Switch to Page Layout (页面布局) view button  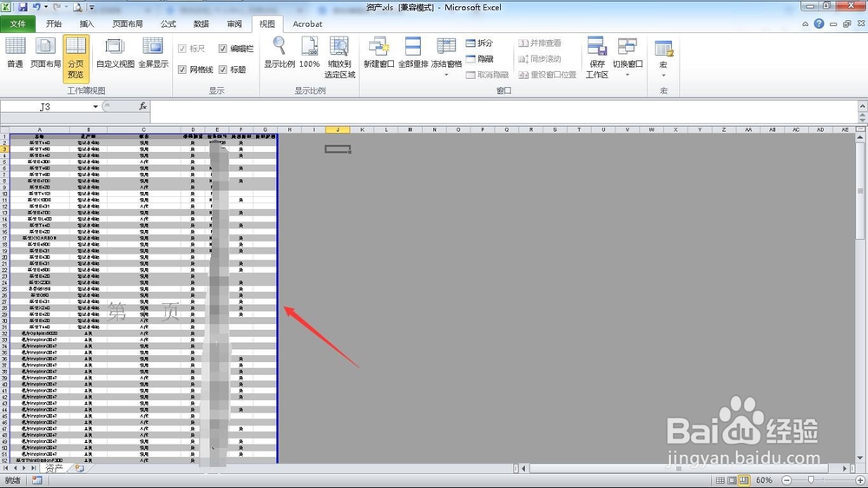click(x=45, y=53)
